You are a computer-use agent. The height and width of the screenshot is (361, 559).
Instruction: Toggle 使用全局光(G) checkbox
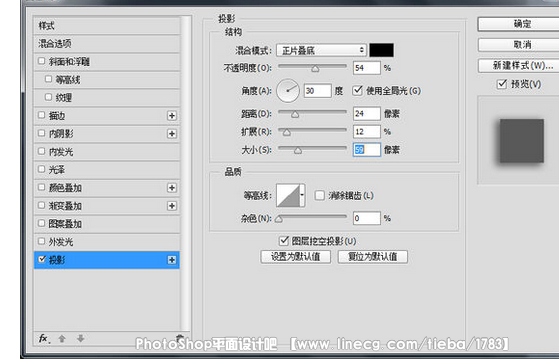click(x=358, y=90)
